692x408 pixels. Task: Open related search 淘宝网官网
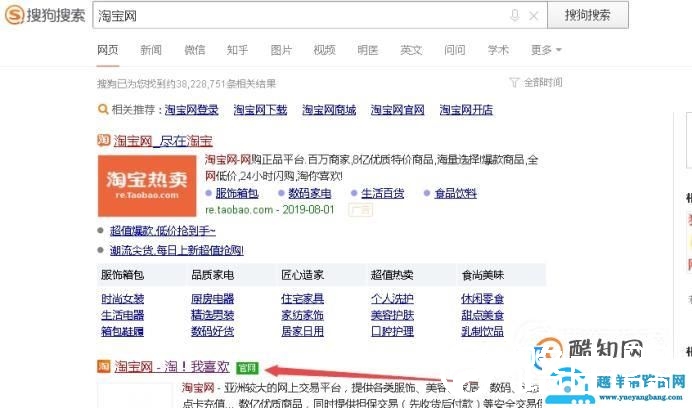pos(398,110)
